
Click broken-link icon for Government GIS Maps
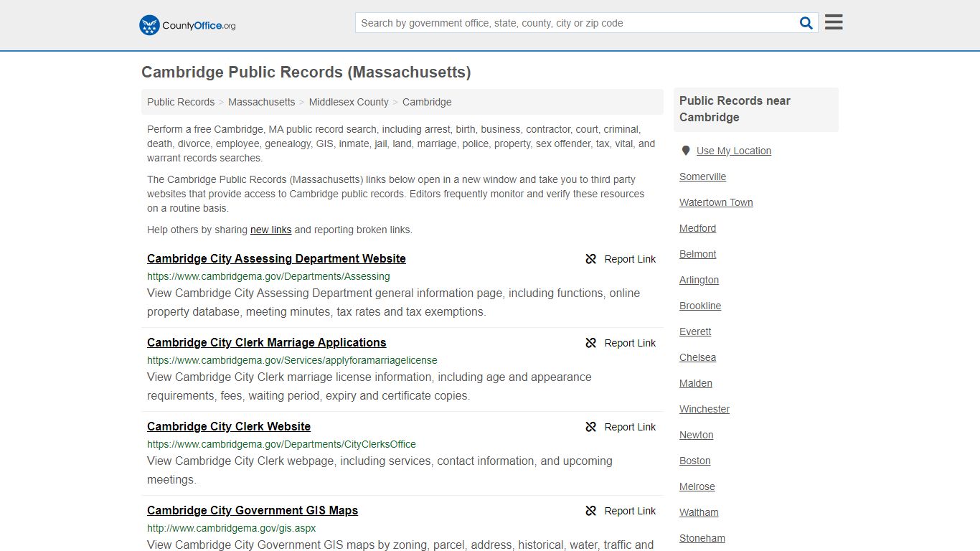tap(591, 511)
